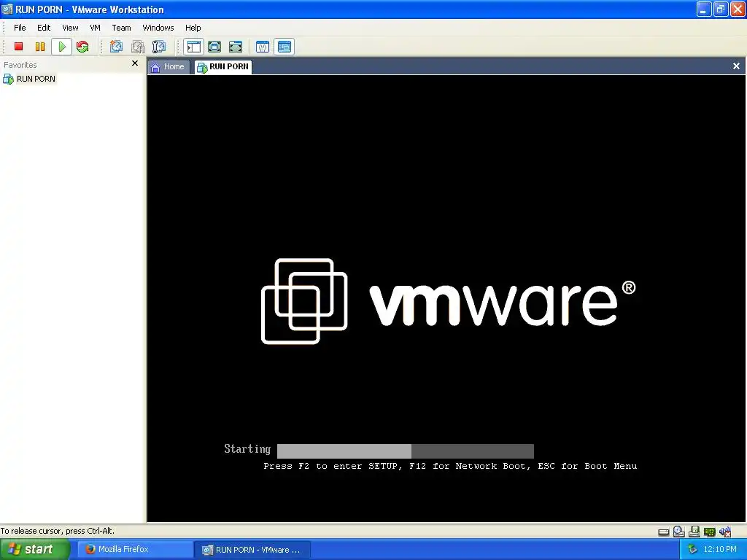Click the yellow Suspend button
747x560 pixels.
pyautogui.click(x=40, y=47)
